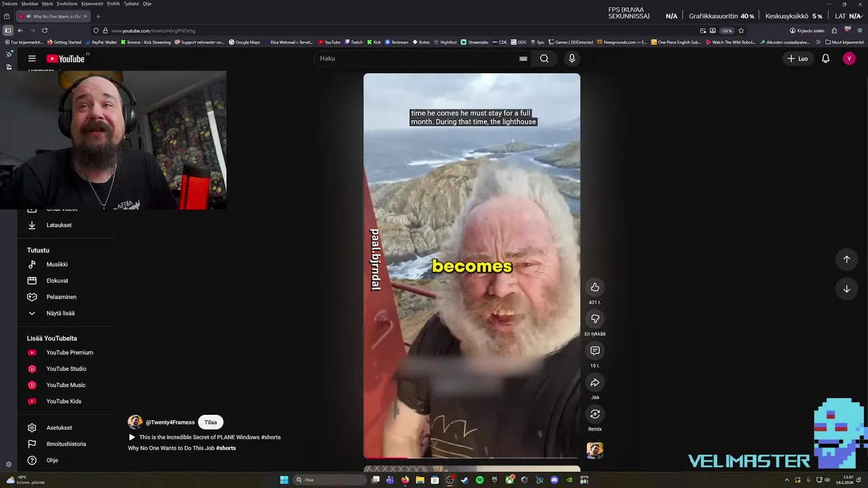Open Ohje help in sidebar

coord(52,460)
